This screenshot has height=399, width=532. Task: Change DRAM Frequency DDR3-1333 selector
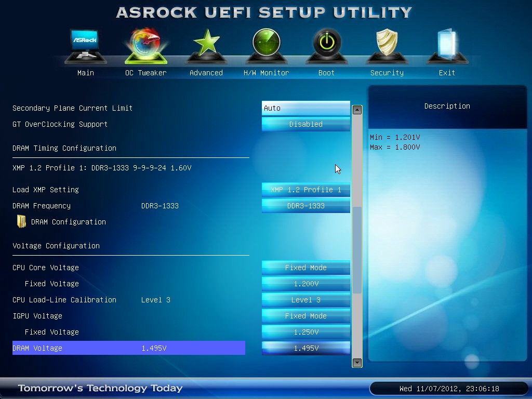click(x=305, y=206)
